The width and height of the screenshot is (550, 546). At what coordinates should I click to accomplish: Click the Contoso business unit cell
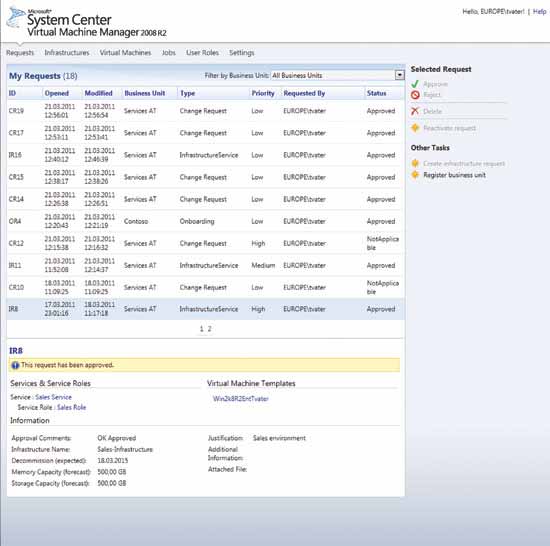point(136,221)
